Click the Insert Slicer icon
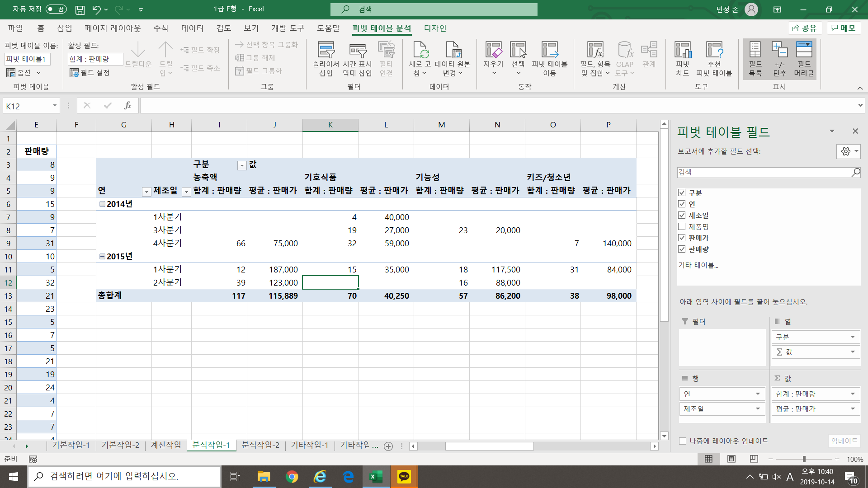 click(325, 51)
